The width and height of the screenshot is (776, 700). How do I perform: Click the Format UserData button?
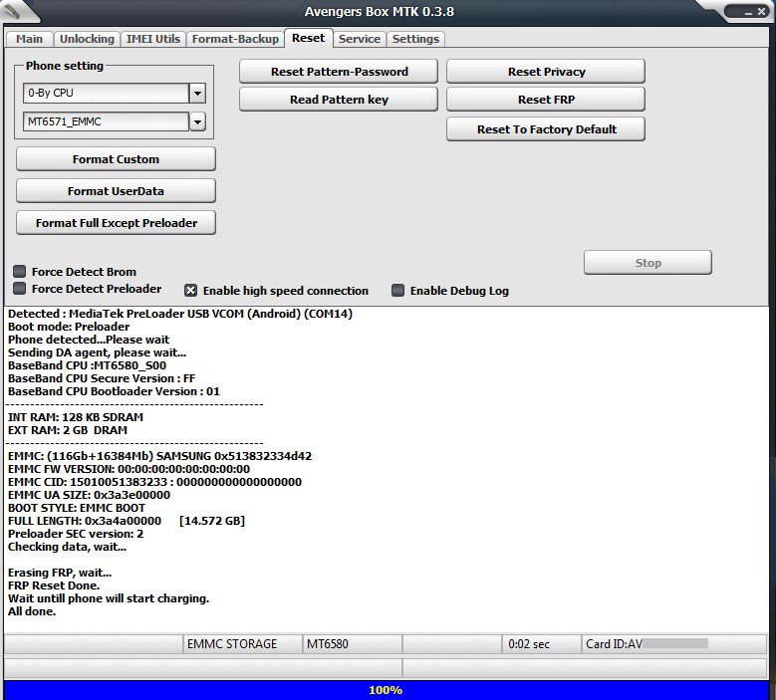point(116,191)
